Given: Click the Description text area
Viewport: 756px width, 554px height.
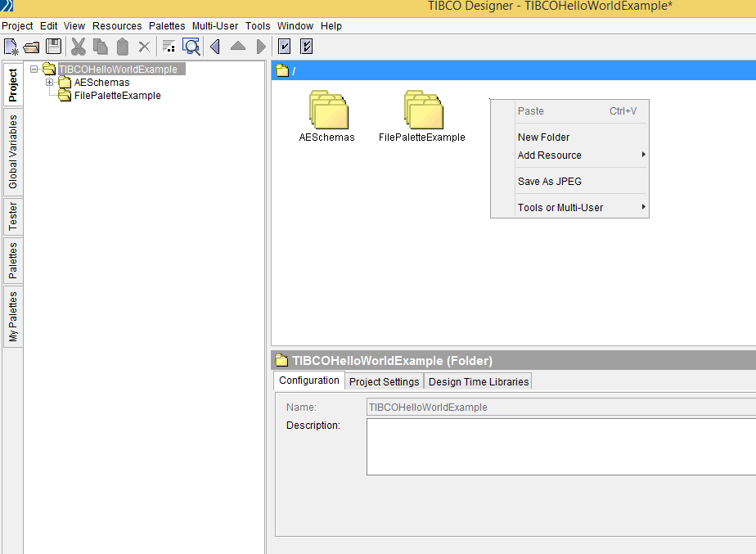Looking at the screenshot, I should [561, 447].
